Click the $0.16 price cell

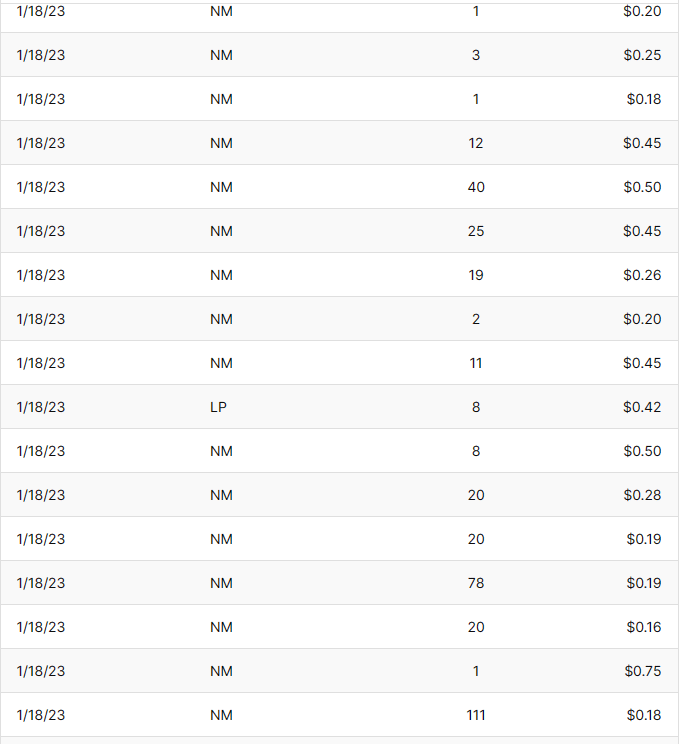click(x=644, y=627)
